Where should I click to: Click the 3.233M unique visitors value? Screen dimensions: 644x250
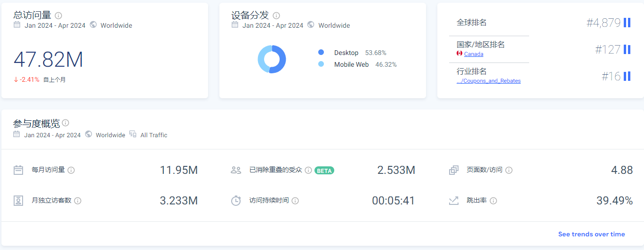179,201
